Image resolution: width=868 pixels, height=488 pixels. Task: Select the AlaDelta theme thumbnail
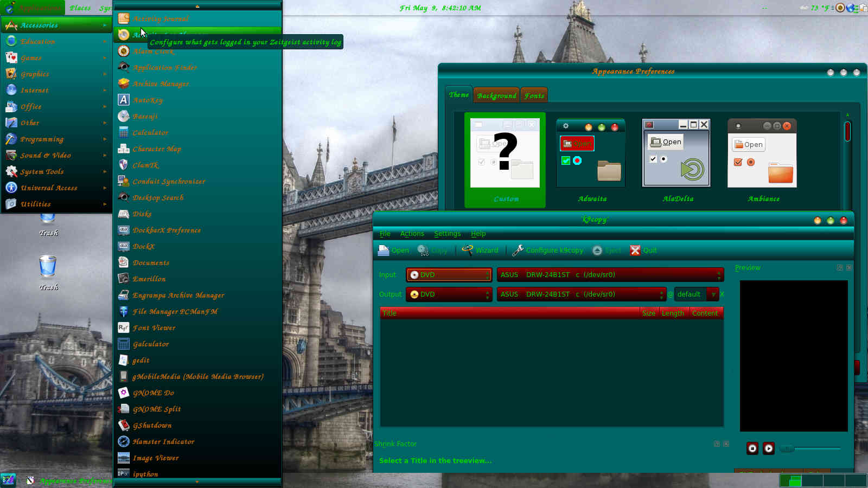pyautogui.click(x=677, y=160)
